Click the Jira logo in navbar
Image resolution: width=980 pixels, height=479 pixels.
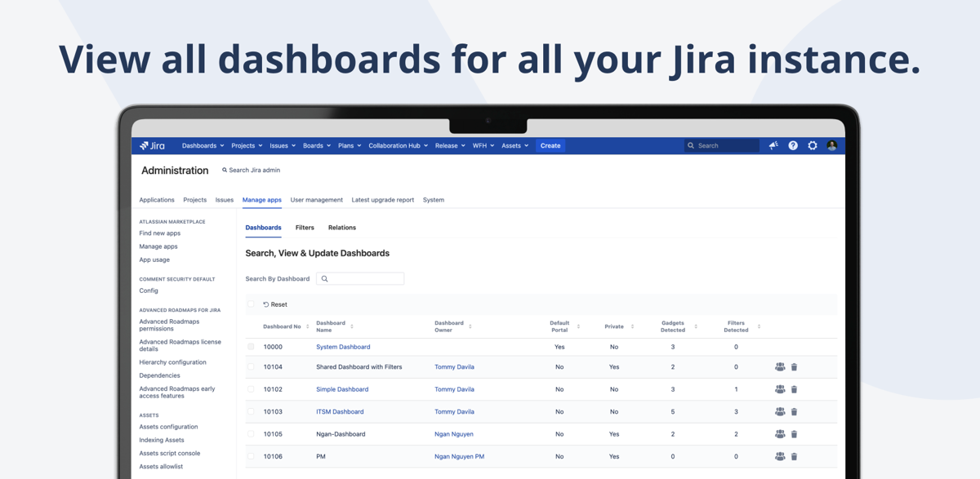pyautogui.click(x=152, y=146)
